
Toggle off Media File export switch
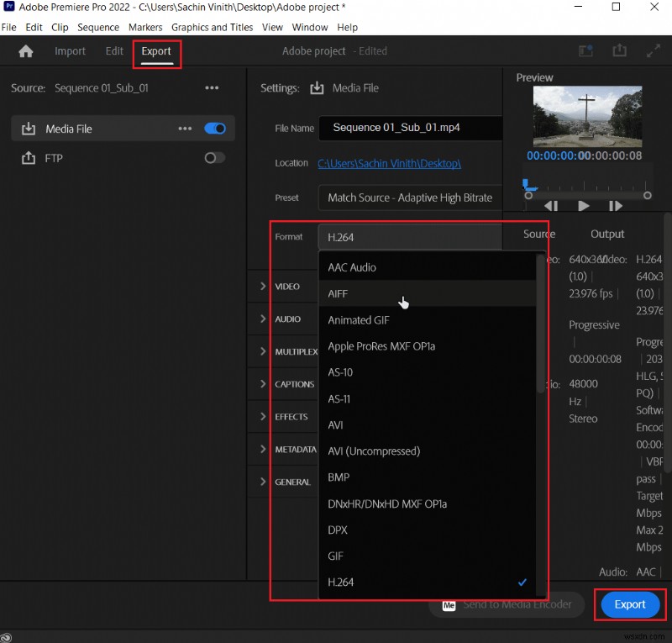[215, 129]
